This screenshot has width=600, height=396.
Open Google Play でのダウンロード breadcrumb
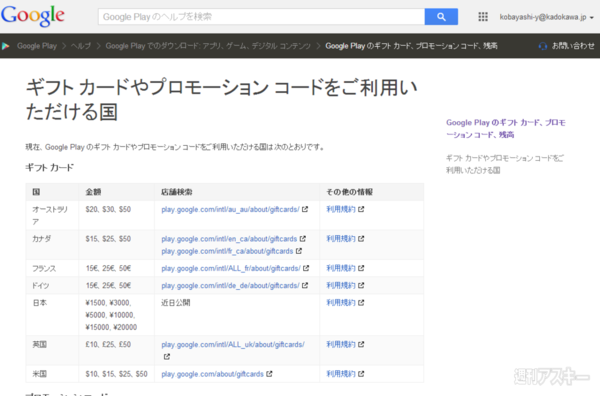pos(208,46)
